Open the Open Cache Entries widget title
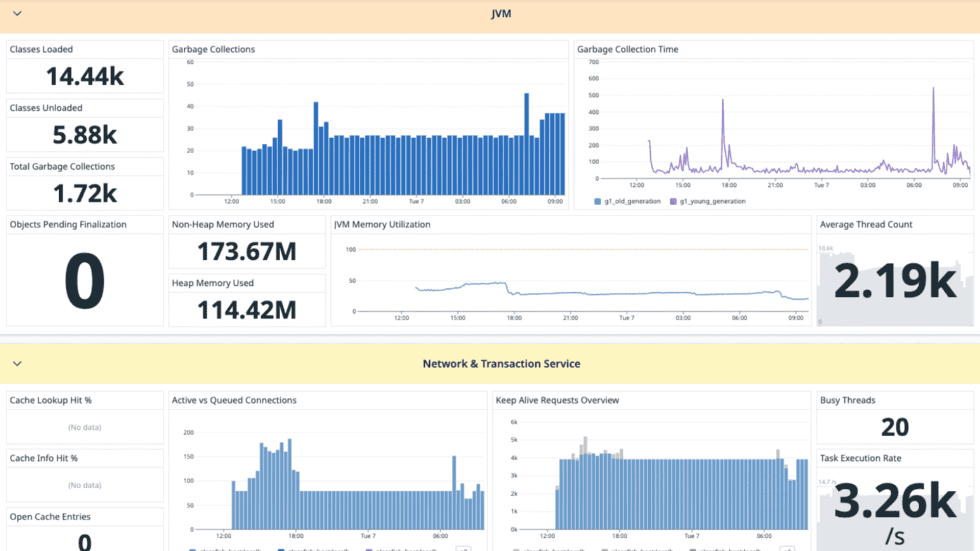Screen dimensions: 980x551 coord(50,517)
